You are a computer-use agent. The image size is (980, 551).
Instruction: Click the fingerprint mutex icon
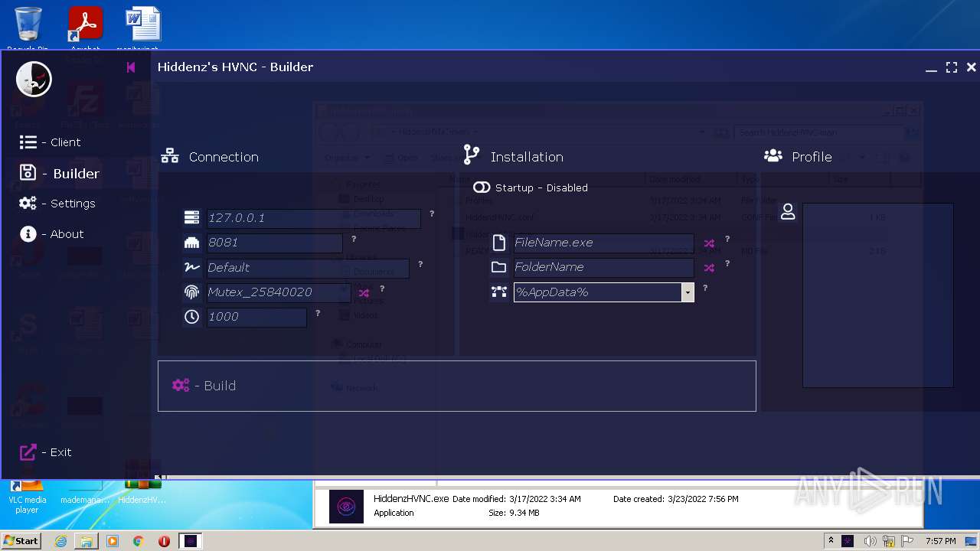(191, 292)
